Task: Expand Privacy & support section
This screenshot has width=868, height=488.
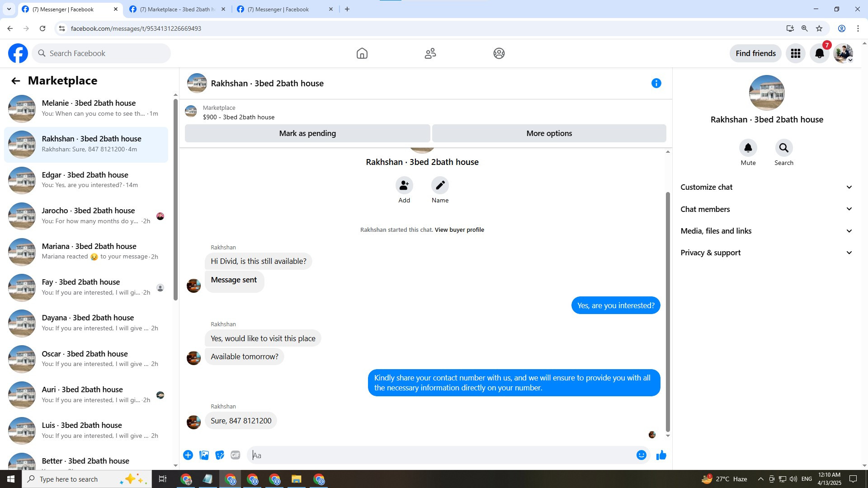Action: pos(767,253)
